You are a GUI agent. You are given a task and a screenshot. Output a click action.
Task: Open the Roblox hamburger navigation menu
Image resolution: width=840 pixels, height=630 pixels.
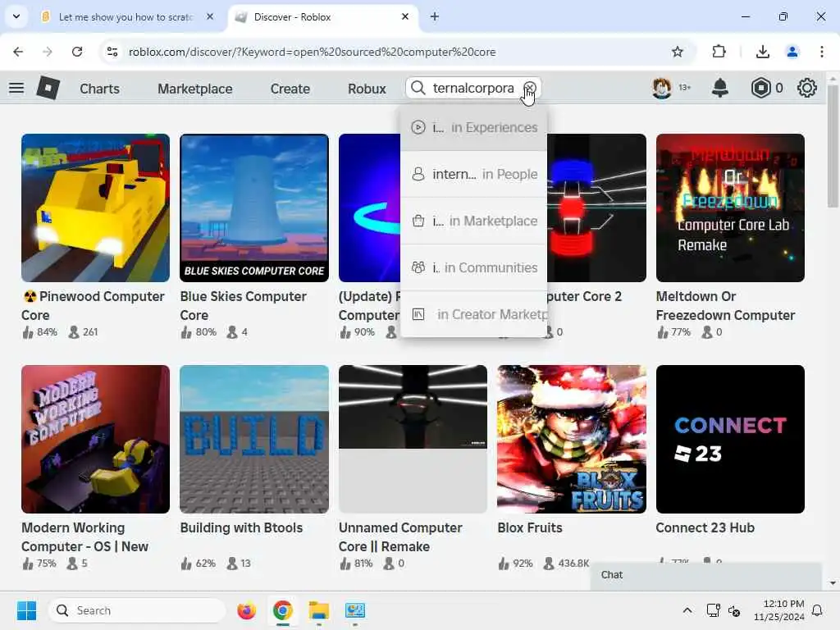coord(16,88)
